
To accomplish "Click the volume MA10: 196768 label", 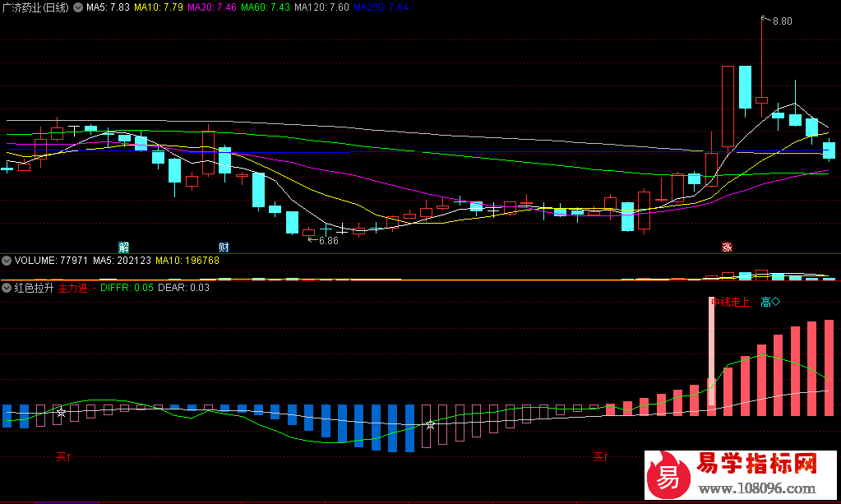I will pyautogui.click(x=187, y=261).
